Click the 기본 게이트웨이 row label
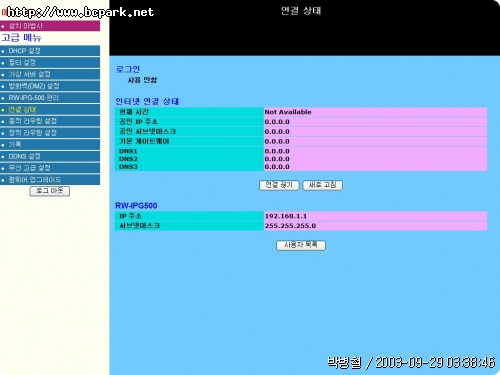The width and height of the screenshot is (500, 375). (144, 141)
